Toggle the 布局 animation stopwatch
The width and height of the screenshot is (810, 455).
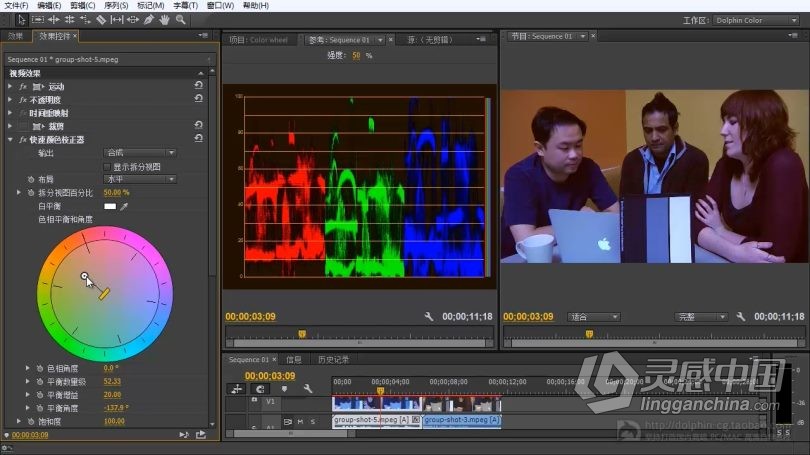point(31,179)
